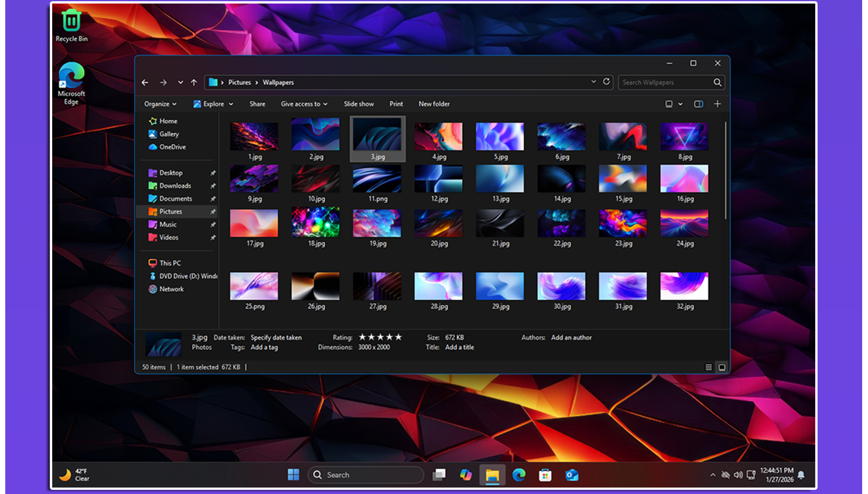868x494 pixels.
Task: Click the Up directory arrow
Action: (x=194, y=83)
